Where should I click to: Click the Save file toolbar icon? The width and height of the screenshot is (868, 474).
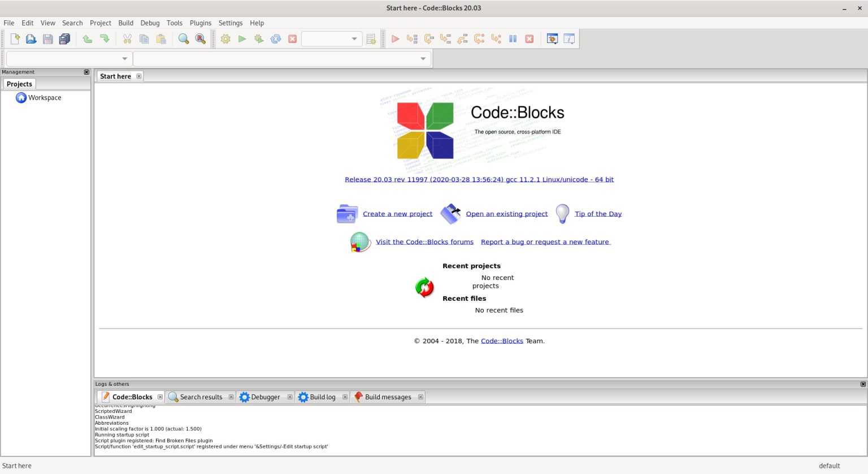(x=48, y=39)
